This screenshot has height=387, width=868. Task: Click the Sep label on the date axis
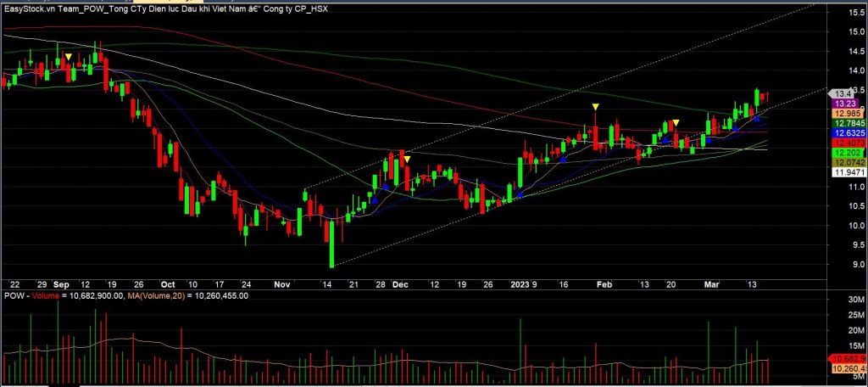tap(62, 284)
